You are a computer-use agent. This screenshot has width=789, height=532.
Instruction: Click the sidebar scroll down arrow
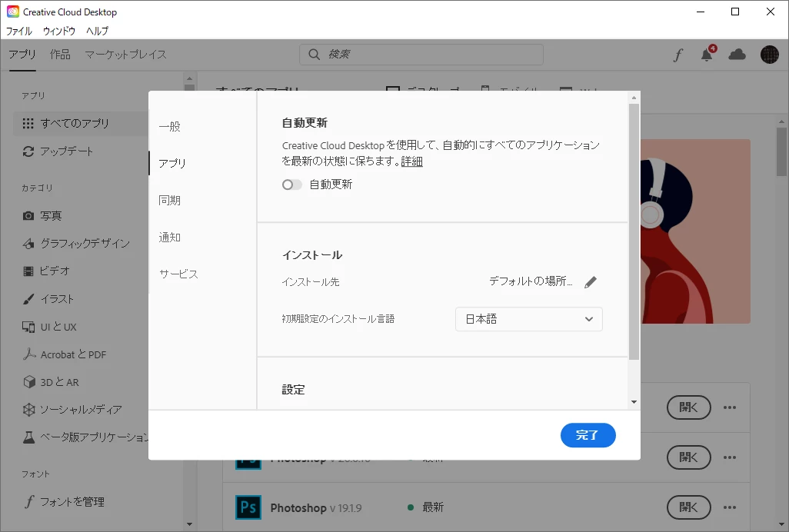click(x=189, y=524)
